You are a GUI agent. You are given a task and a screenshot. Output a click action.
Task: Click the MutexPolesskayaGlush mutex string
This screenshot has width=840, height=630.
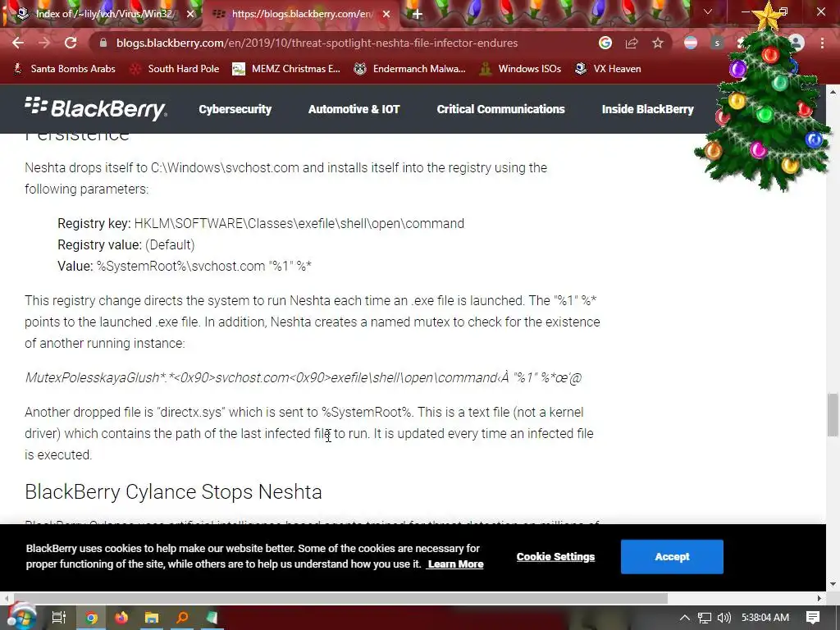coord(304,377)
